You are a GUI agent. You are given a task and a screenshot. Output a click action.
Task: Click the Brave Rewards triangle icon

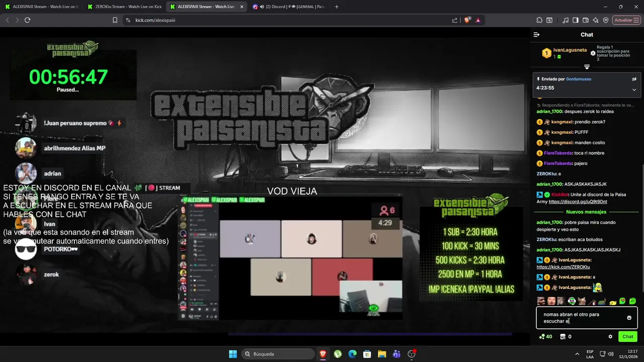click(x=478, y=20)
